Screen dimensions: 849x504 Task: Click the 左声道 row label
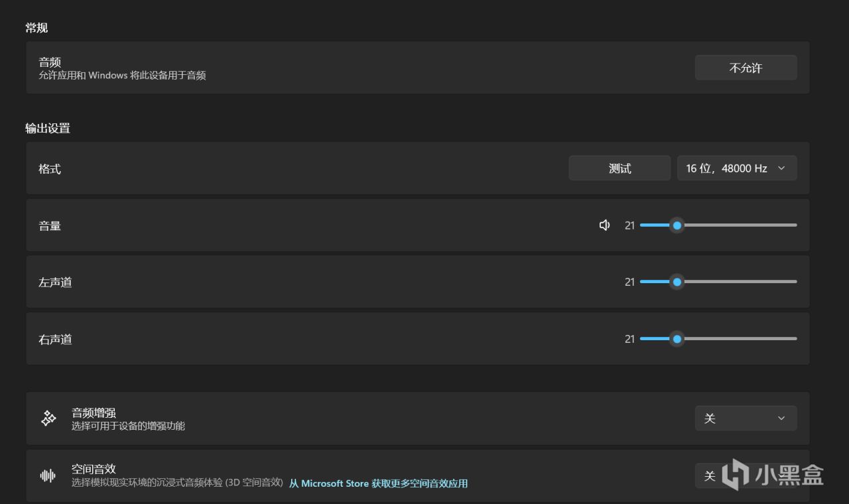pyautogui.click(x=55, y=283)
